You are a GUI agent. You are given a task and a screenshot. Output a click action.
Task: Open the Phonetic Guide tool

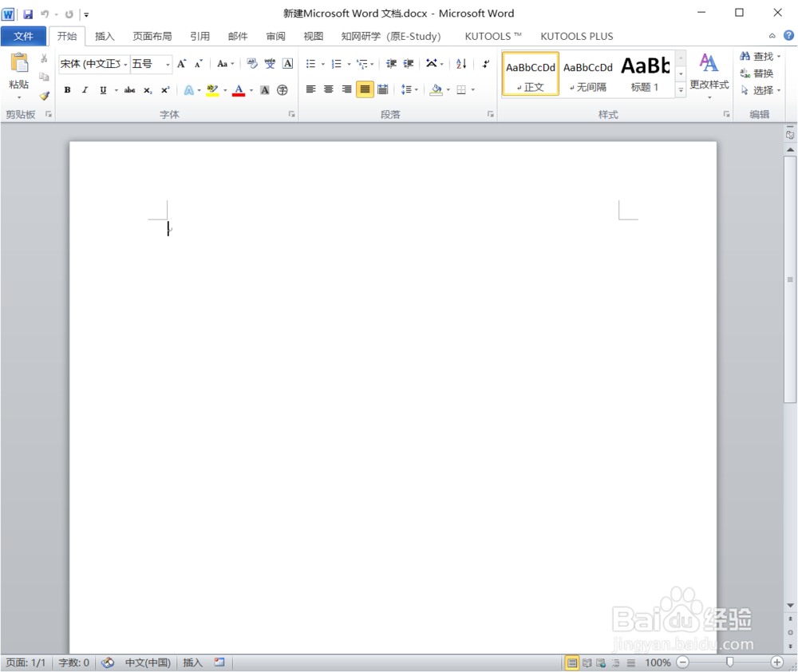tap(270, 64)
